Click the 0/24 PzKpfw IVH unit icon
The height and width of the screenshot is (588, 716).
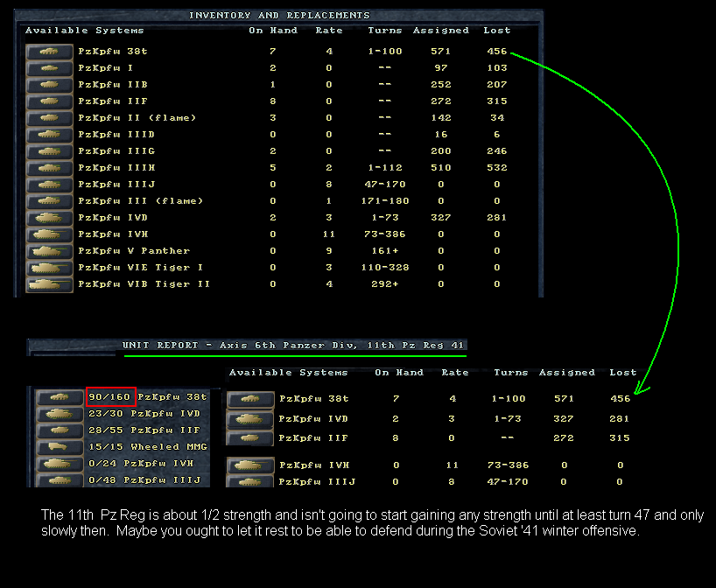(x=60, y=464)
